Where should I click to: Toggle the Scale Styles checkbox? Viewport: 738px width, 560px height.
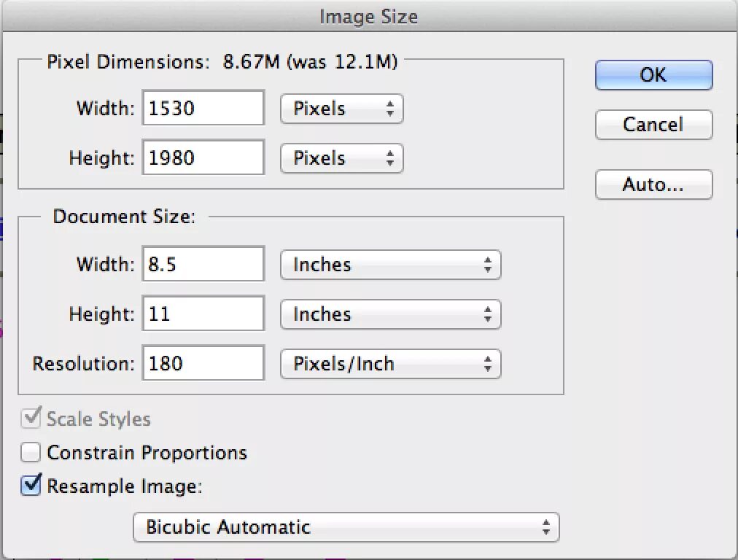(x=31, y=419)
